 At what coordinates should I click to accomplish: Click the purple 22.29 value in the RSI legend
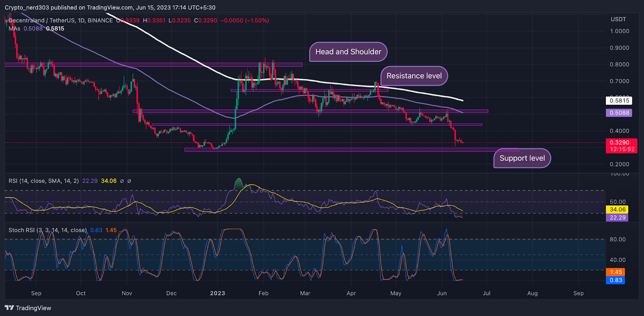point(90,181)
